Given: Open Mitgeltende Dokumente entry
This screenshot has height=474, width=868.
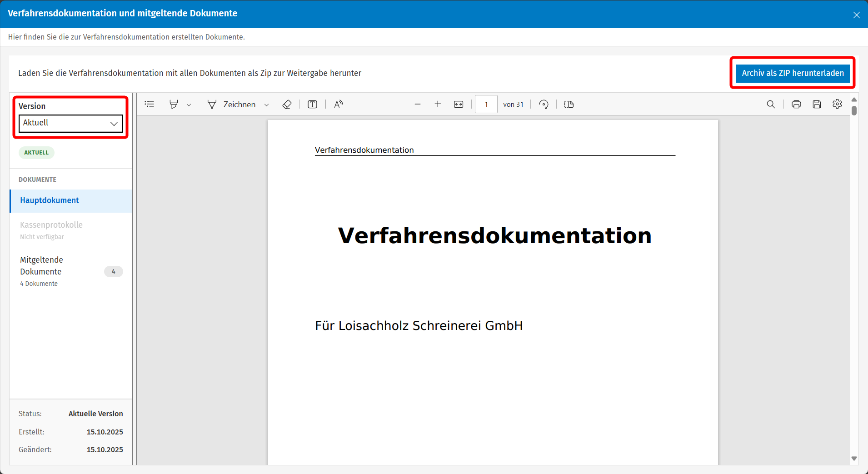Looking at the screenshot, I should point(71,271).
